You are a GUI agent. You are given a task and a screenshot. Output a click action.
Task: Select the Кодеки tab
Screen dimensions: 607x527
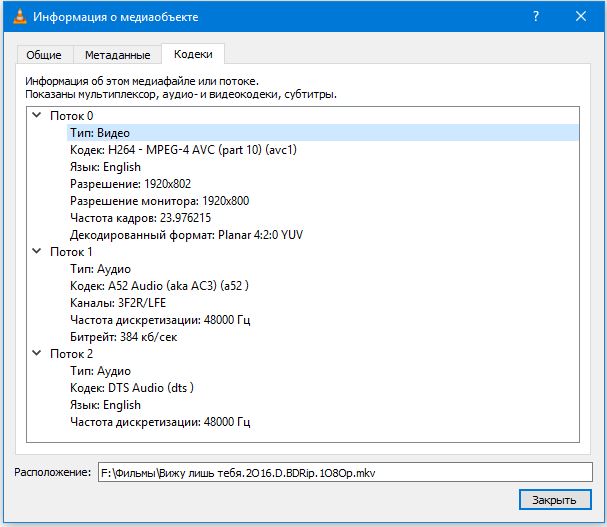(x=193, y=54)
